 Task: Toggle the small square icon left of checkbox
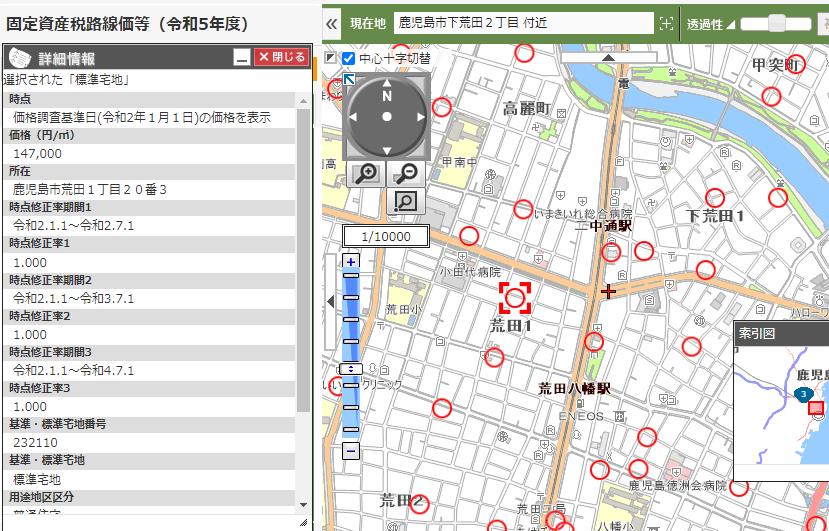point(331,59)
